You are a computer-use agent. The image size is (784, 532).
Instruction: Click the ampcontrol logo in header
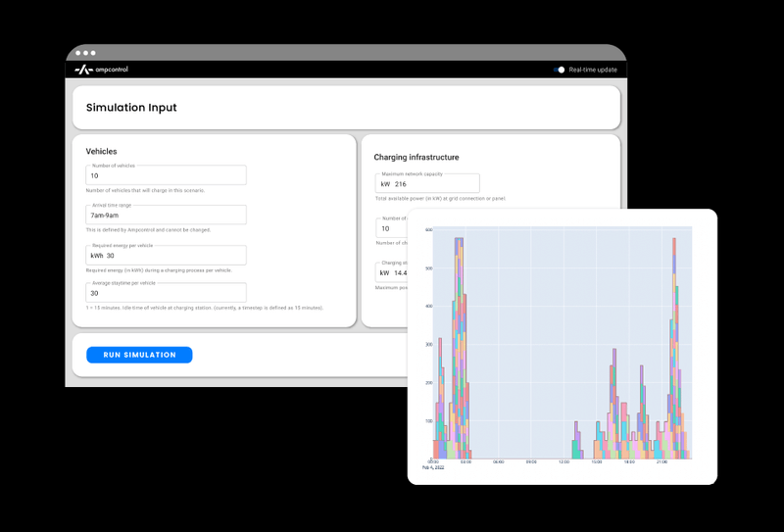[x=102, y=70]
